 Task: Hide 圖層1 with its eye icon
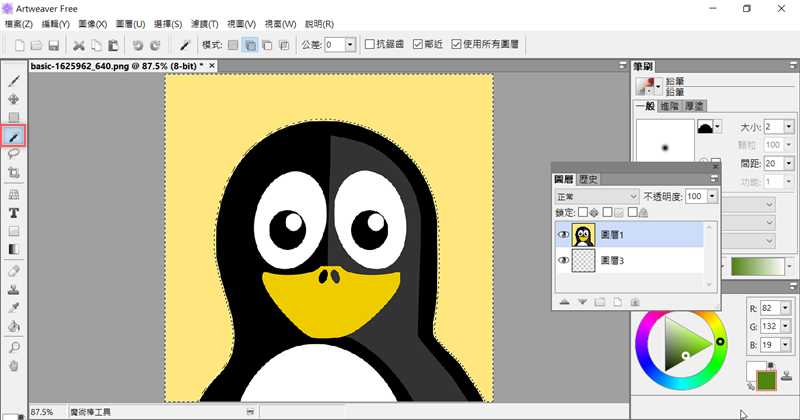pyautogui.click(x=564, y=235)
